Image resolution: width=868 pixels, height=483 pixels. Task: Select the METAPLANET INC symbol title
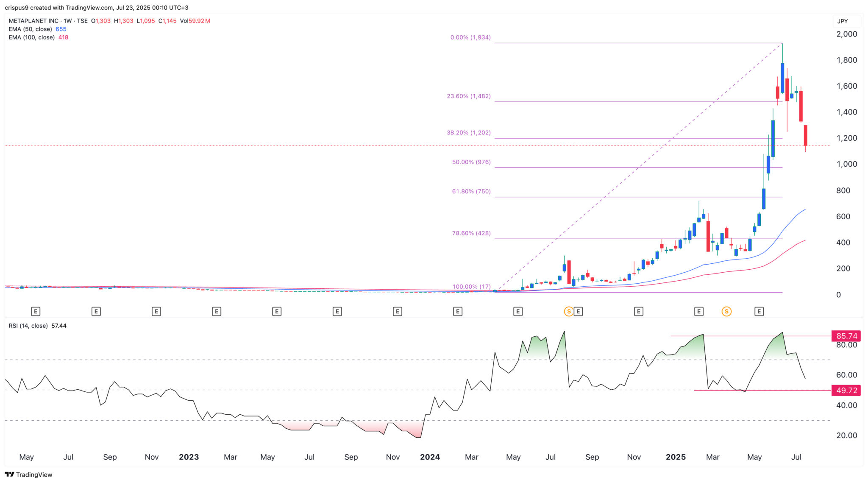tap(33, 21)
